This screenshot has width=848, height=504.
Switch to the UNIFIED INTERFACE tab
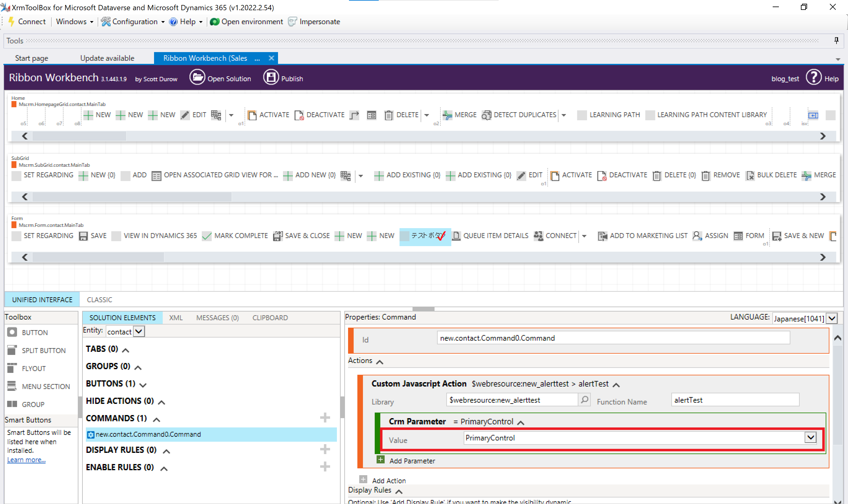(42, 299)
